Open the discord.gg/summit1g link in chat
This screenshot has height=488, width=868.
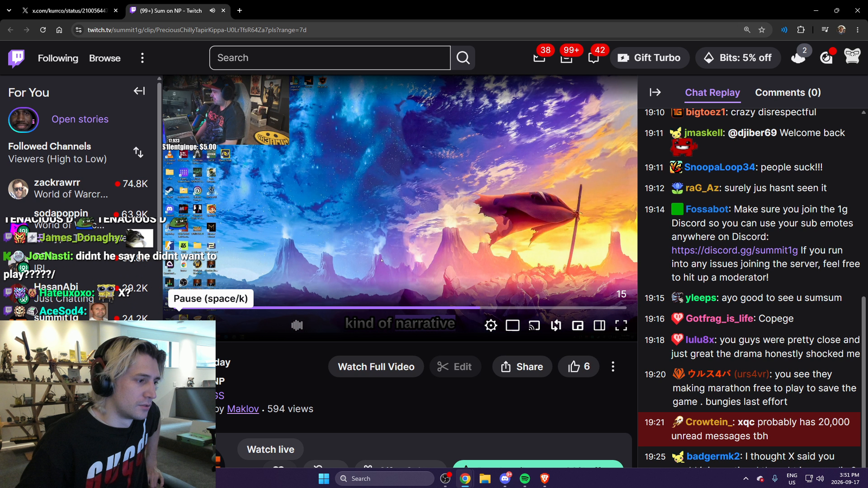pos(735,250)
